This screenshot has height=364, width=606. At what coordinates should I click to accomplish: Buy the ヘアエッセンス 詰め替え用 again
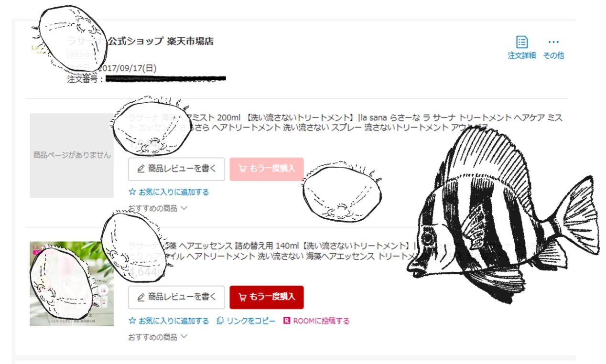pos(267,297)
